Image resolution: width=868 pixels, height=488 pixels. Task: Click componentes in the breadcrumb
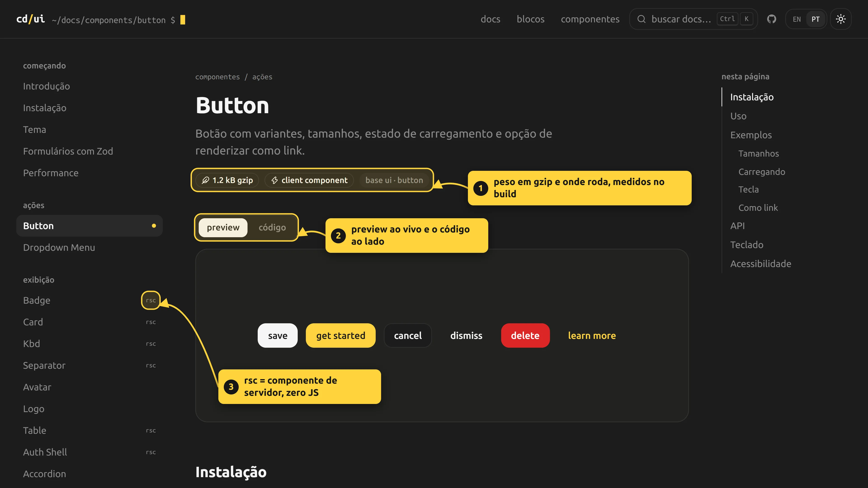217,77
